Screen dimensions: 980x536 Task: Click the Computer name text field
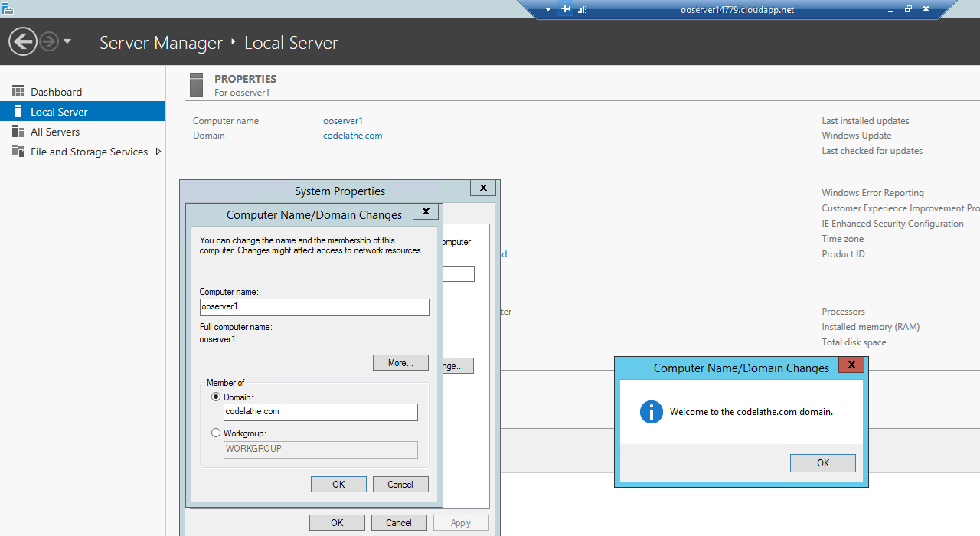314,307
